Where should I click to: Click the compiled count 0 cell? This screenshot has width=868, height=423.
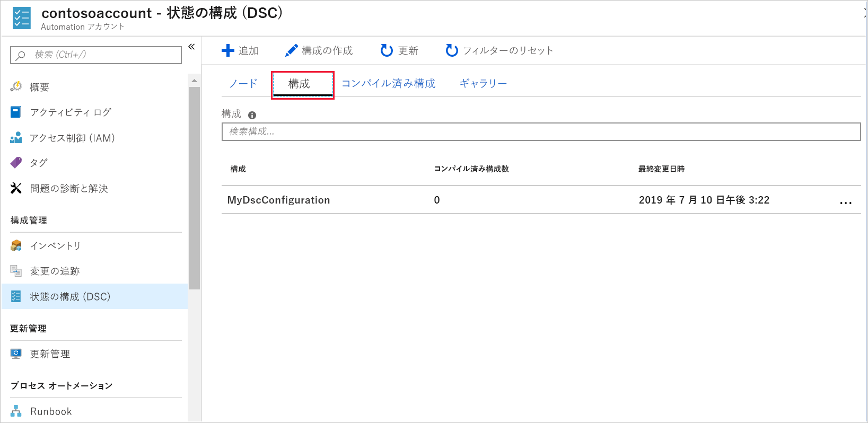[437, 200]
